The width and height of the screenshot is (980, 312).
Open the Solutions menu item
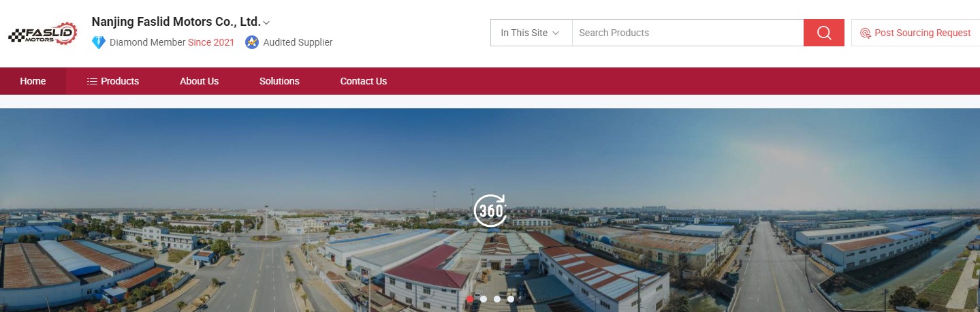[279, 81]
